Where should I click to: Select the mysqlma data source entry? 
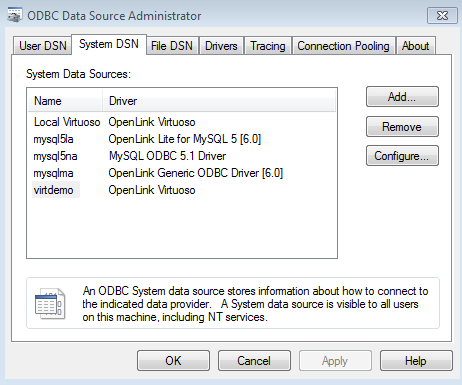coord(182,173)
